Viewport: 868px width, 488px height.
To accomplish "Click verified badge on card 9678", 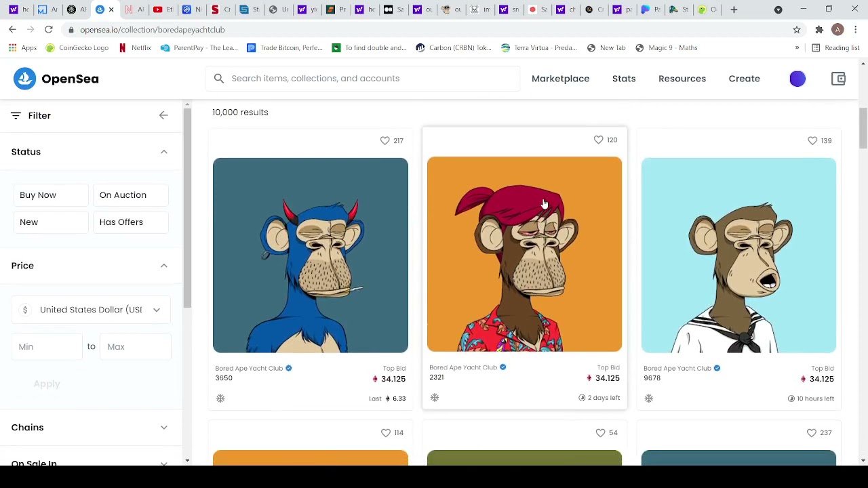I will [717, 369].
